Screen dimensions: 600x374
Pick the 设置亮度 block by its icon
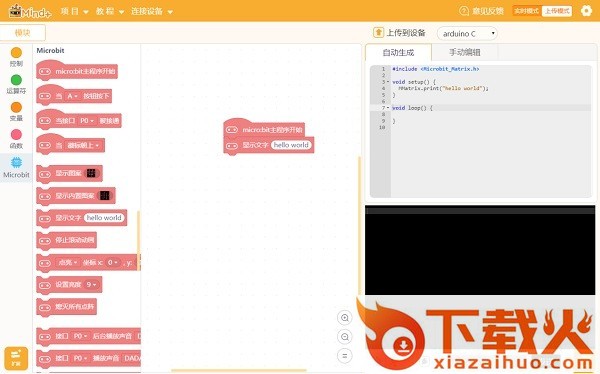tap(45, 285)
